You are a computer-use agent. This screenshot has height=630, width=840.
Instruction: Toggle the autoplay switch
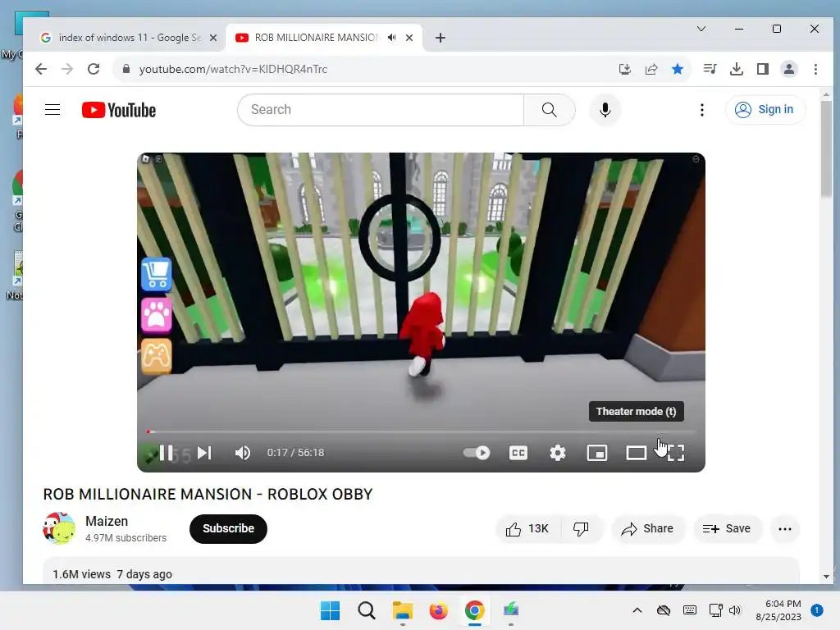tap(477, 453)
